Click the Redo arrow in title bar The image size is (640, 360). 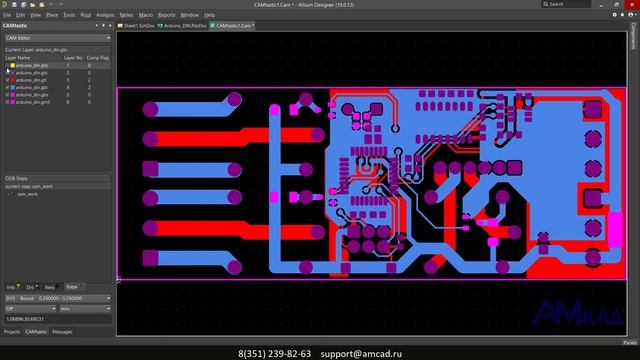coord(61,4)
